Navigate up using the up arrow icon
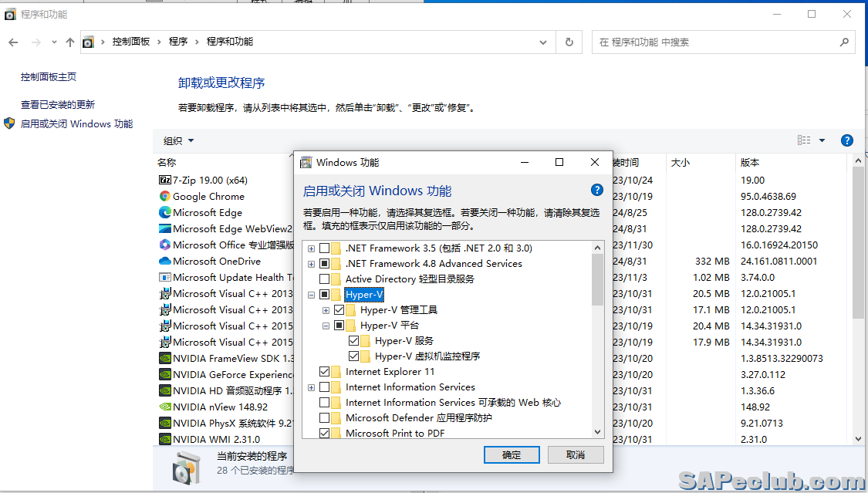The height and width of the screenshot is (493, 868). tap(70, 42)
